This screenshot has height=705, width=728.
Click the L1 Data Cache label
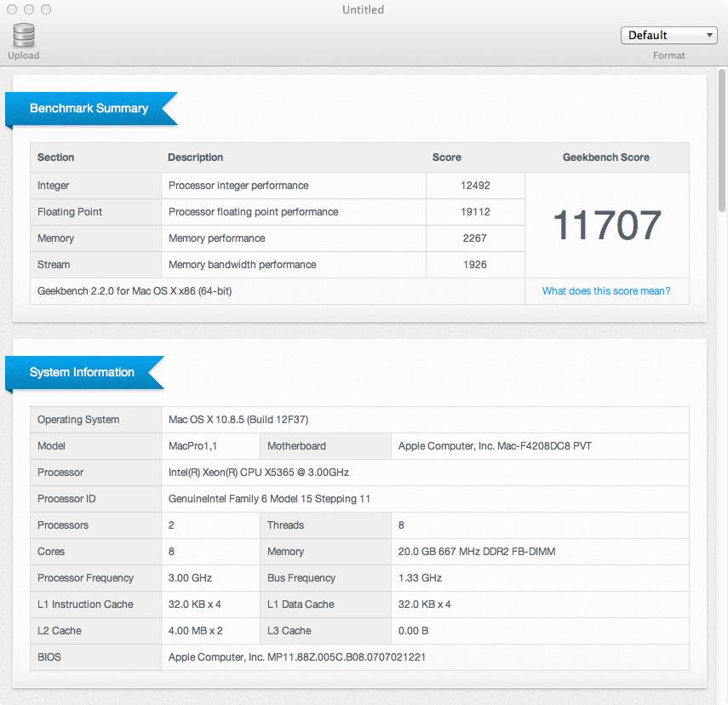pos(301,605)
